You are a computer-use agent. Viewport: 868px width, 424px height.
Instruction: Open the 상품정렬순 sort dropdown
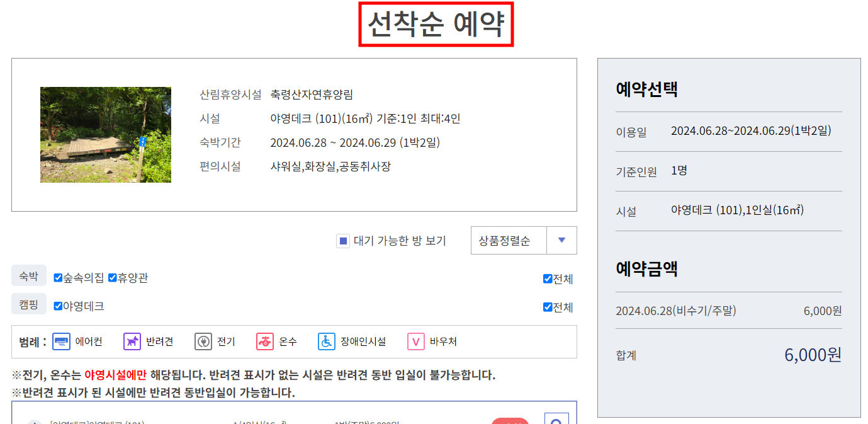coord(507,240)
